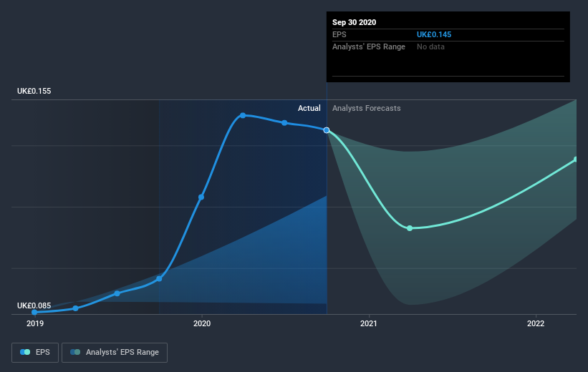This screenshot has width=588, height=372.
Task: Select the EPS point in late 2019
Action: pos(159,279)
